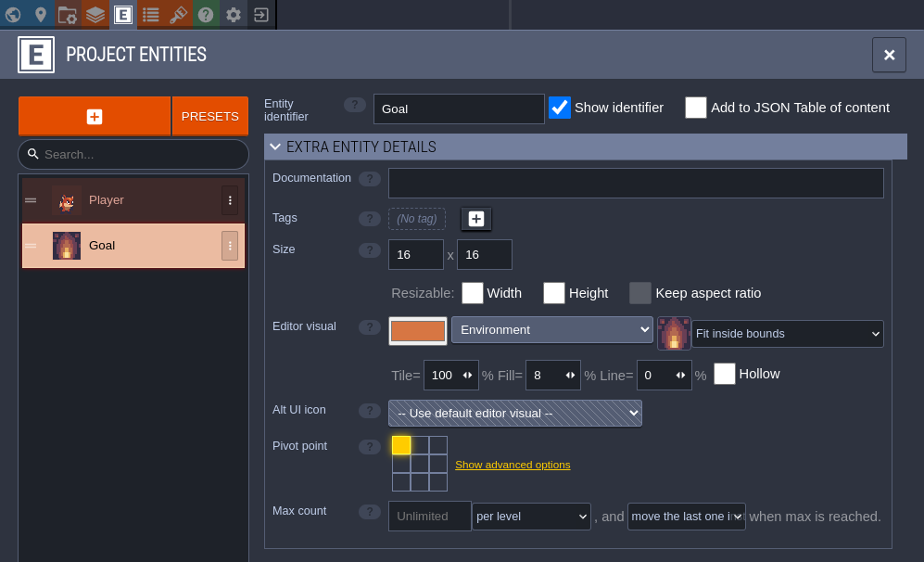This screenshot has width=924, height=562.
Task: Open app settings gear icon
Action: point(234,14)
